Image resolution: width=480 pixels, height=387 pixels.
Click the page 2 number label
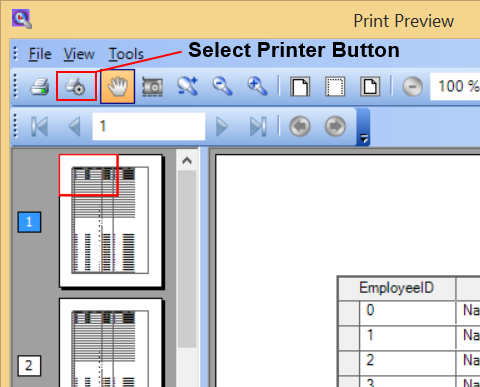(29, 366)
